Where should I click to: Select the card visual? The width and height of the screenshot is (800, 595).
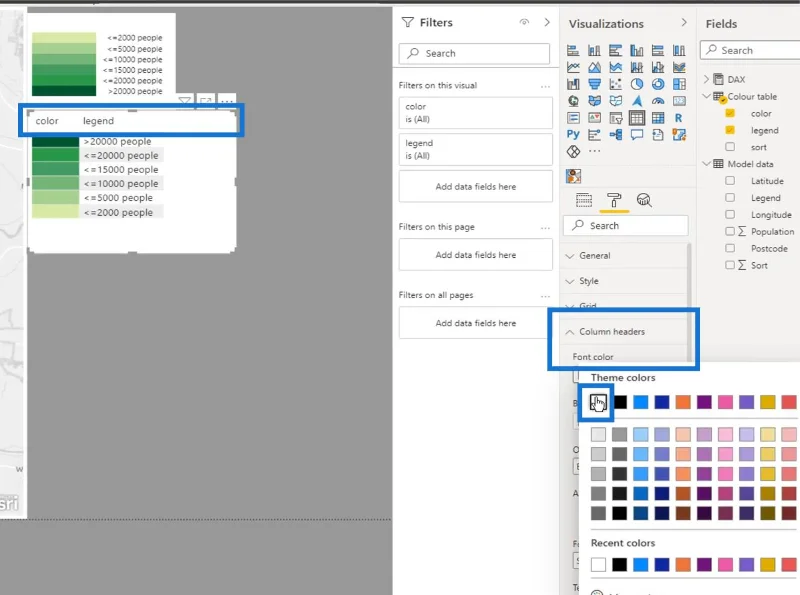[679, 101]
